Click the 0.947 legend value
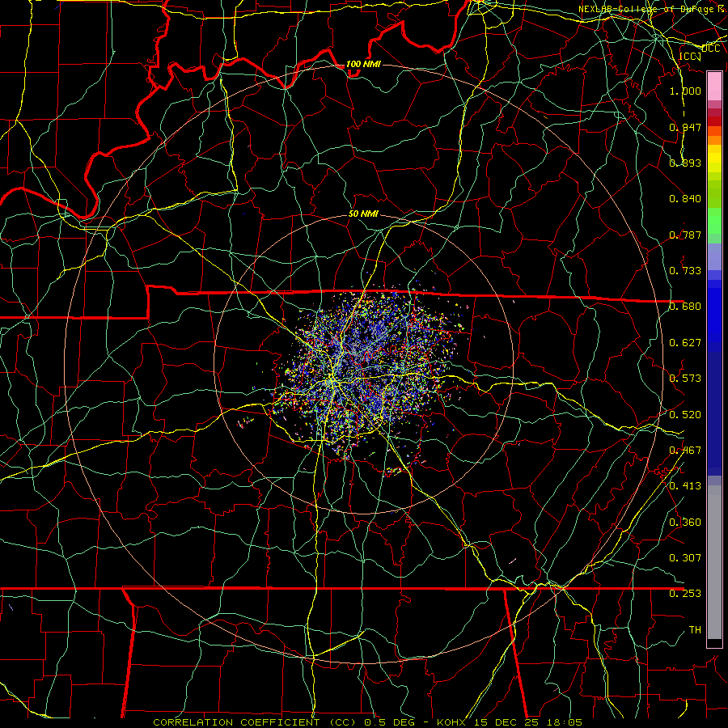 point(685,127)
